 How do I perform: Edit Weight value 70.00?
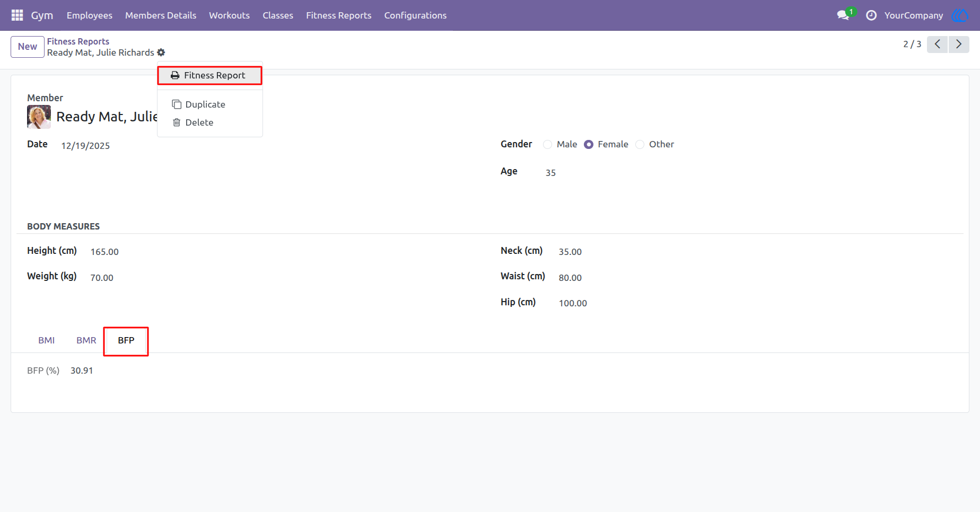coord(102,278)
